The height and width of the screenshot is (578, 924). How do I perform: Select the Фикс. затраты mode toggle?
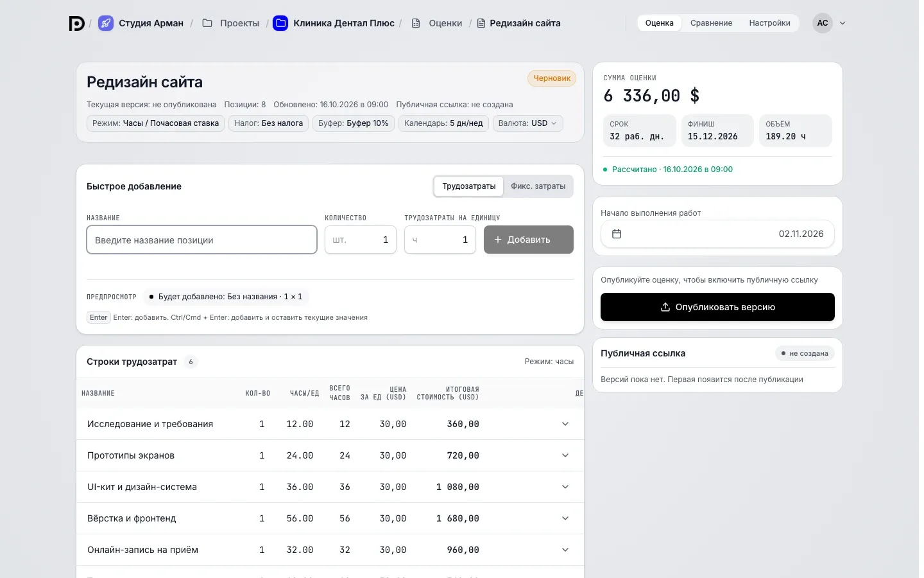tap(538, 186)
